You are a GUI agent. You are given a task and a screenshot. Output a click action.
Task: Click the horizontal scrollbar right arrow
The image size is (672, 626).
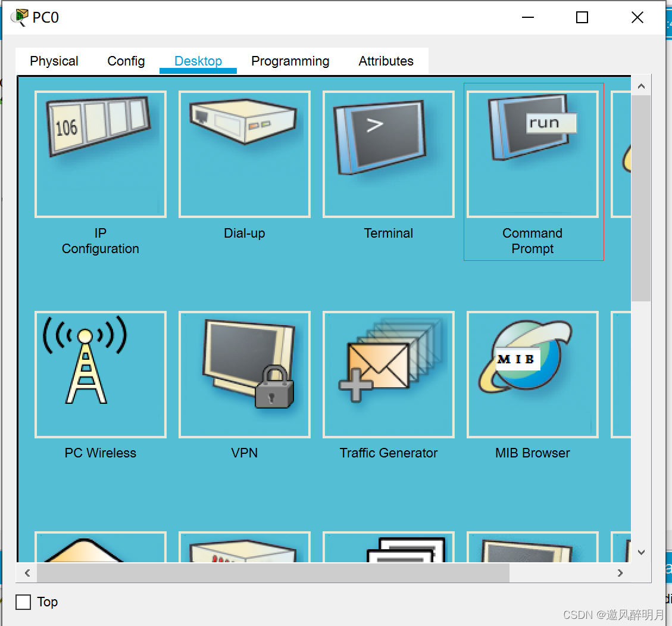(620, 573)
